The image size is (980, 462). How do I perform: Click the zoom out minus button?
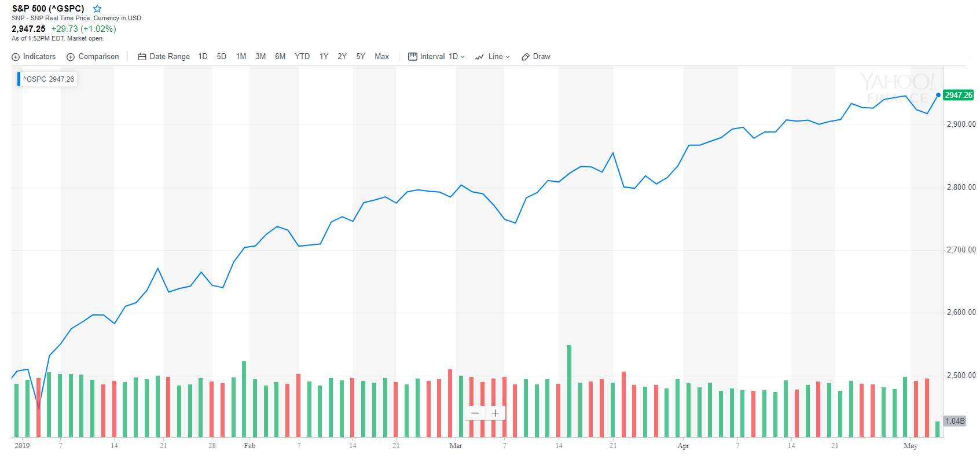point(475,413)
